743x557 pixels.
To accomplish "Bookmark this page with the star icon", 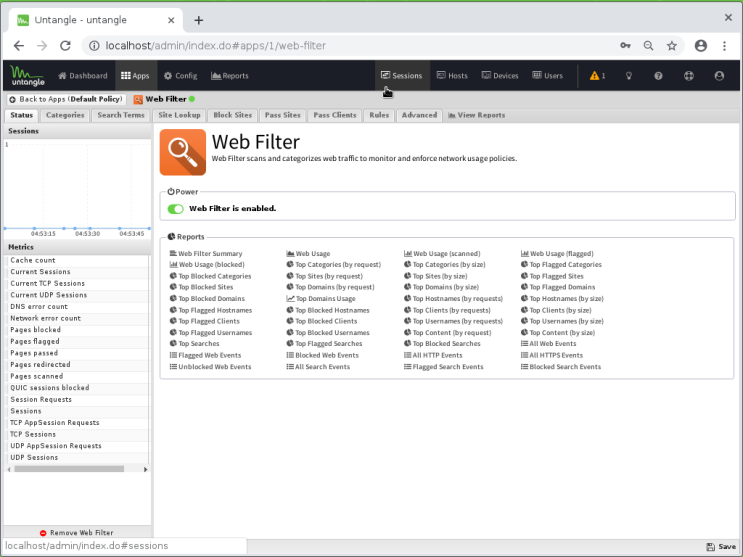I will (x=672, y=45).
